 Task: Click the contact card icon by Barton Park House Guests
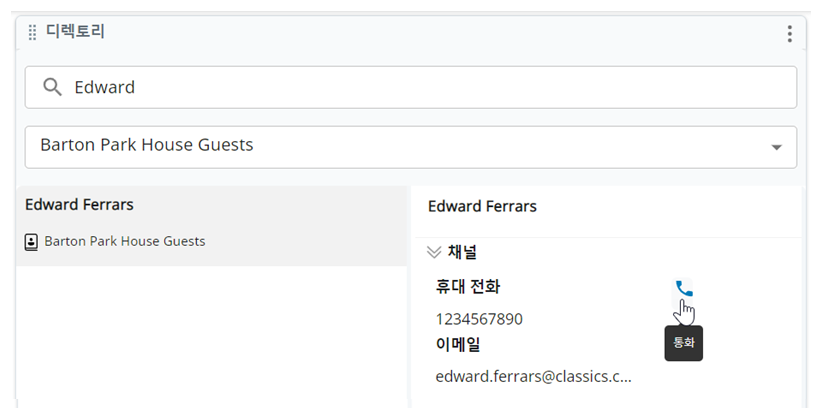coord(31,242)
